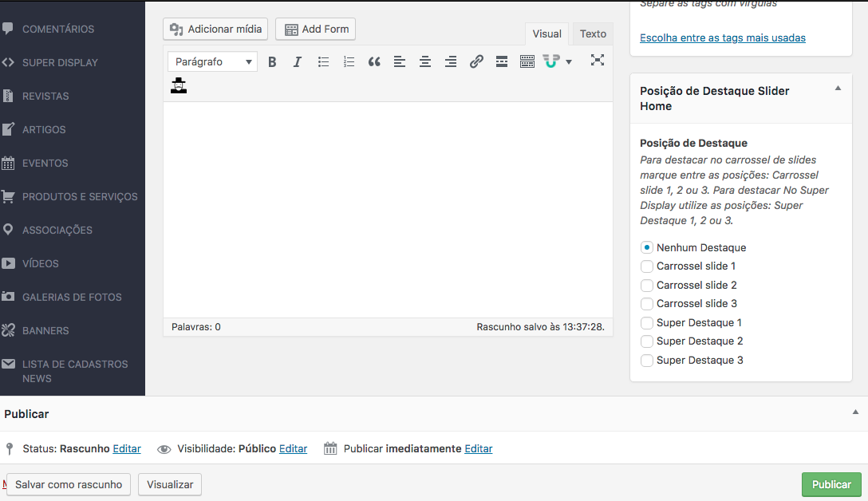Click the status pin icon

point(9,448)
